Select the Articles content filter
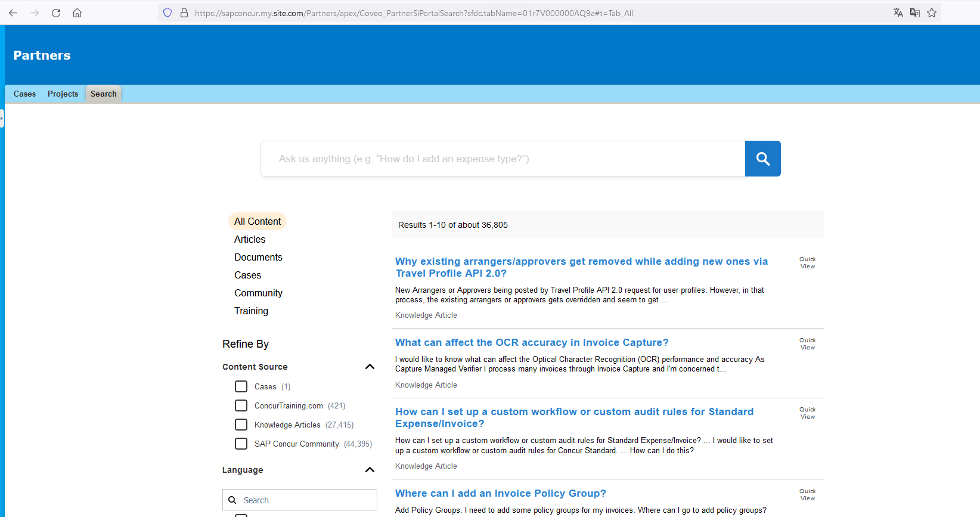Image resolution: width=980 pixels, height=517 pixels. point(250,239)
